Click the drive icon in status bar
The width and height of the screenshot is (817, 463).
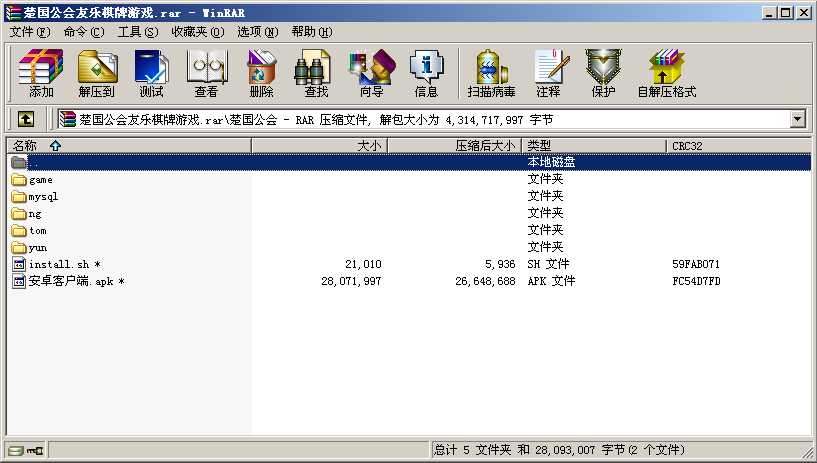(x=16, y=451)
